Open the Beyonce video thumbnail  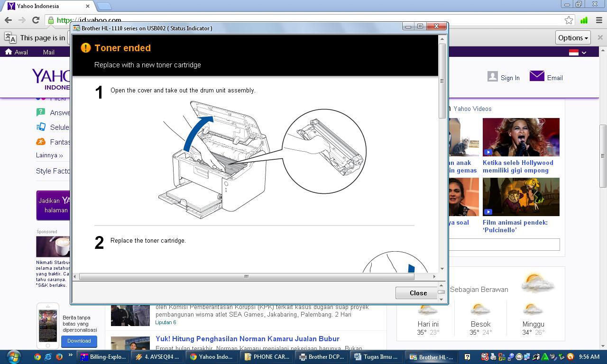pos(521,137)
